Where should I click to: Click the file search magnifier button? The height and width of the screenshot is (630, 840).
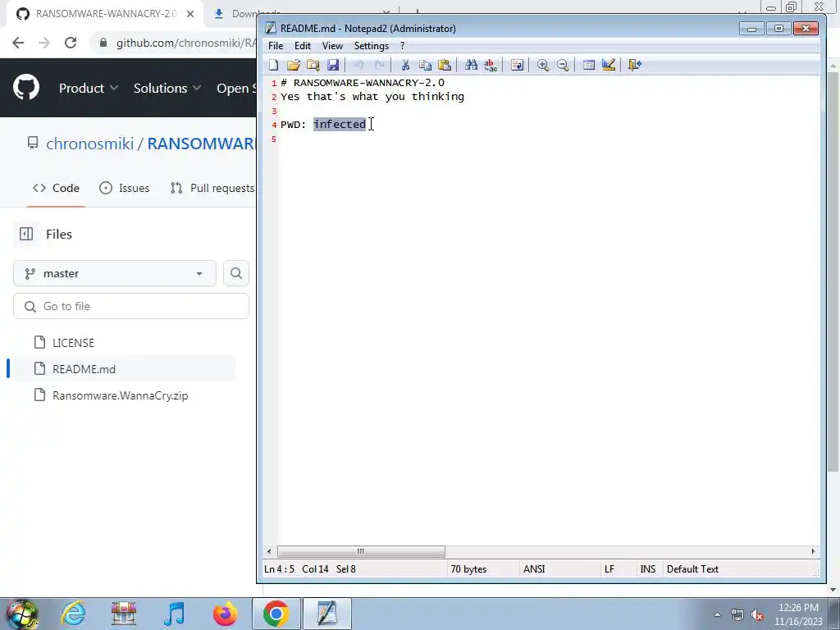coord(235,273)
